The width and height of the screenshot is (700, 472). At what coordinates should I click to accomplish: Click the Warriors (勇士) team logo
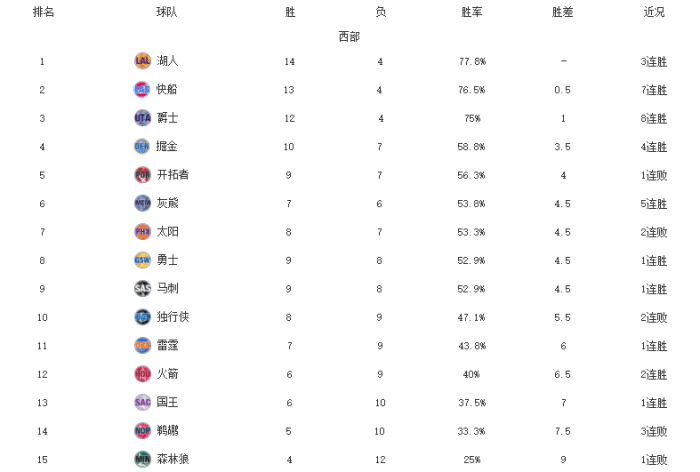pyautogui.click(x=142, y=260)
